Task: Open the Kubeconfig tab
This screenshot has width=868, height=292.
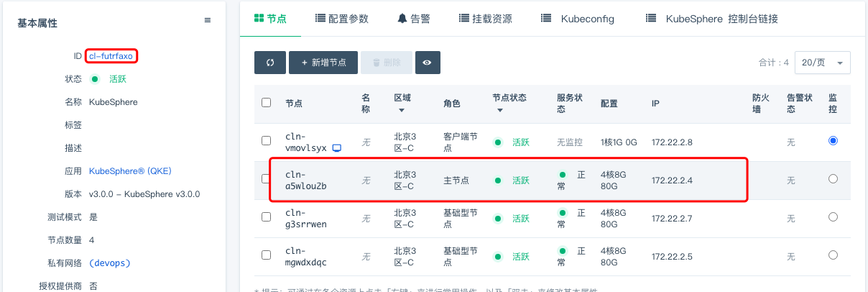Action: click(578, 19)
